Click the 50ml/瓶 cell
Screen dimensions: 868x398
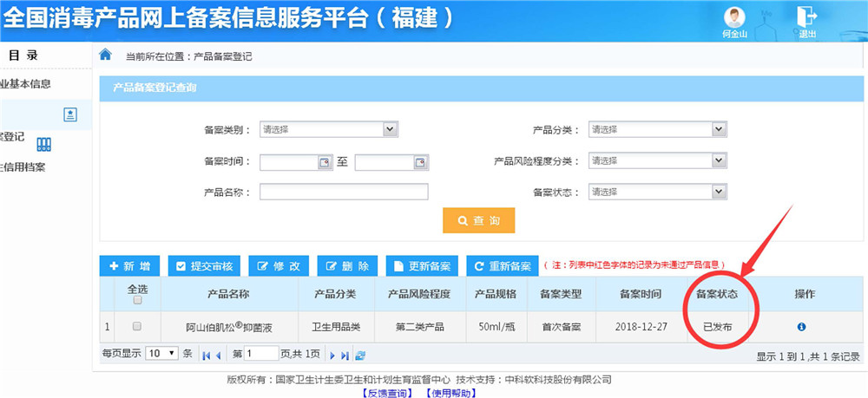pos(496,327)
